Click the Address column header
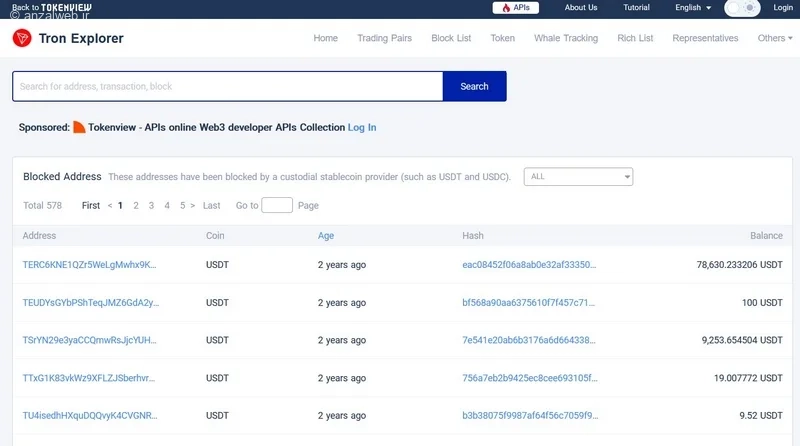 [x=39, y=236]
